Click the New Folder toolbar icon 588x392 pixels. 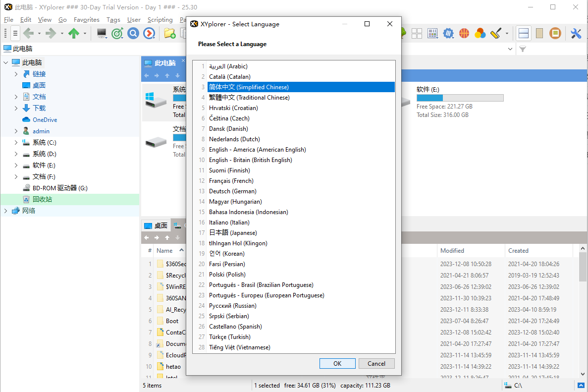(169, 33)
